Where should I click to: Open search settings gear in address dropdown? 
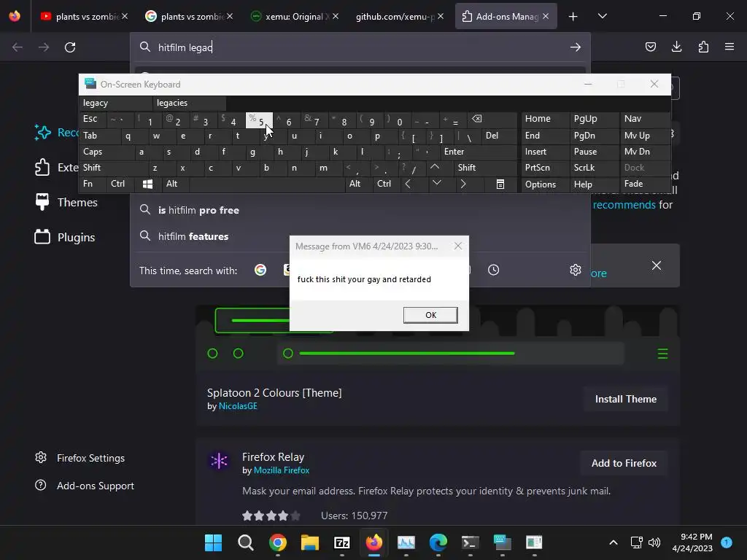[x=575, y=270]
